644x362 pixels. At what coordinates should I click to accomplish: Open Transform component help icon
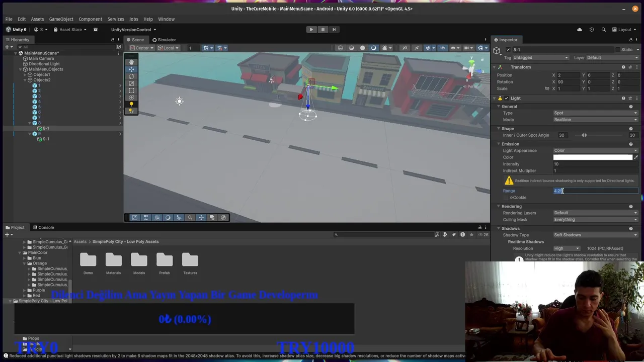[623, 67]
